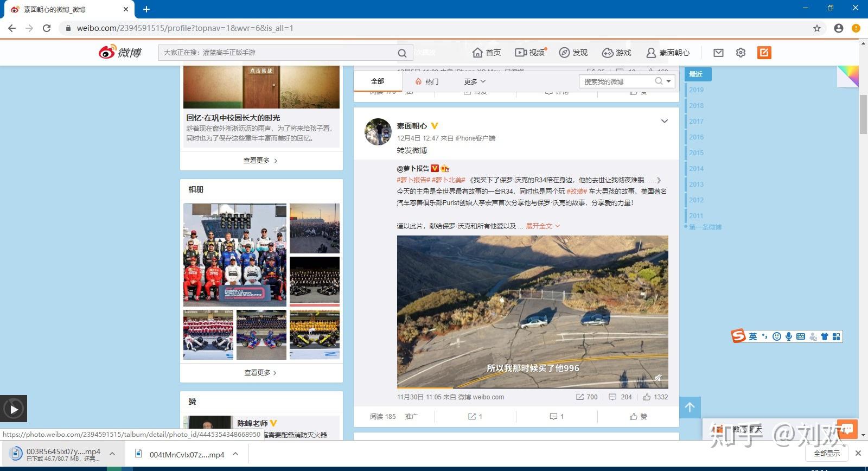Reload the page
The image size is (868, 471).
click(x=47, y=28)
